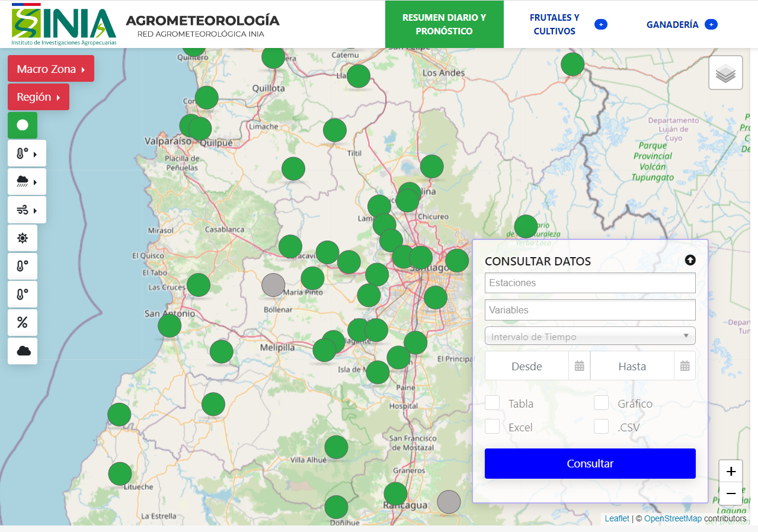This screenshot has width=758, height=532.
Task: Tick the Excel checkbox
Action: click(492, 427)
